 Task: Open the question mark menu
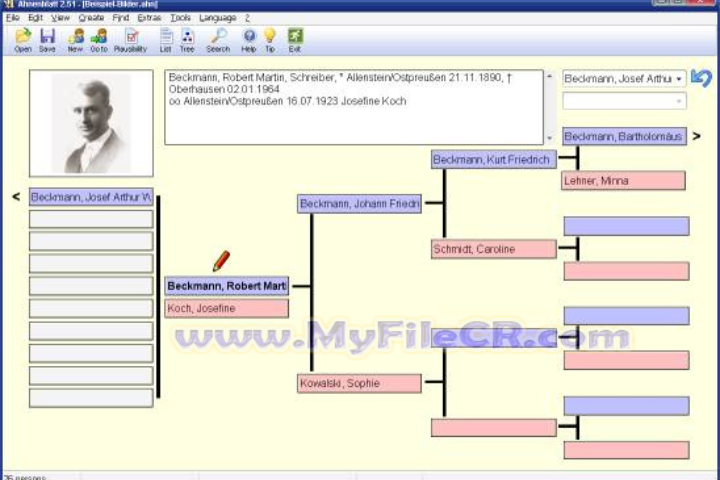pyautogui.click(x=247, y=18)
